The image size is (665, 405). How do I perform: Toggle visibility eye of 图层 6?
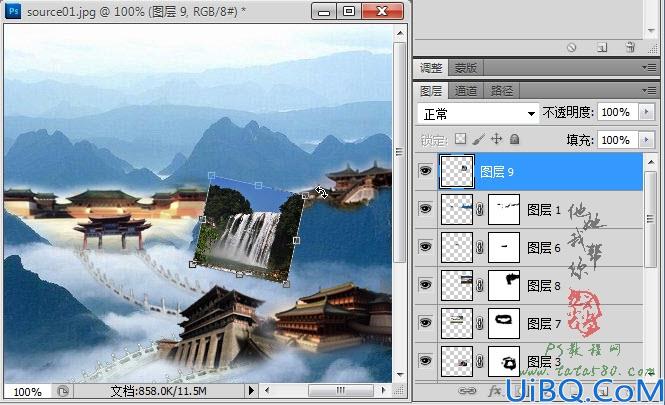(425, 246)
